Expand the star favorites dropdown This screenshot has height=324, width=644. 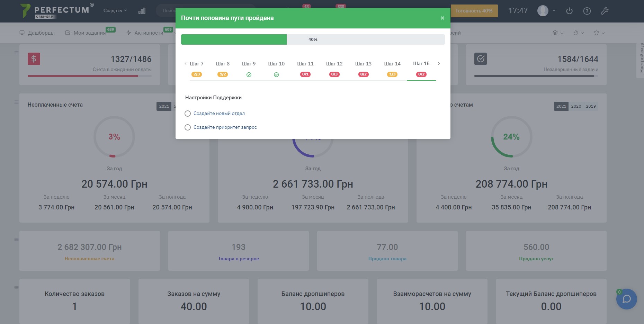tap(599, 33)
